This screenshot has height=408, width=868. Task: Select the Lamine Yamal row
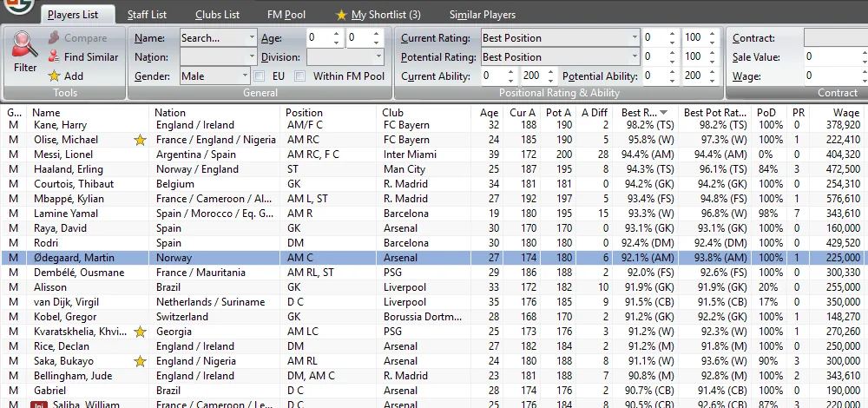[434, 214]
